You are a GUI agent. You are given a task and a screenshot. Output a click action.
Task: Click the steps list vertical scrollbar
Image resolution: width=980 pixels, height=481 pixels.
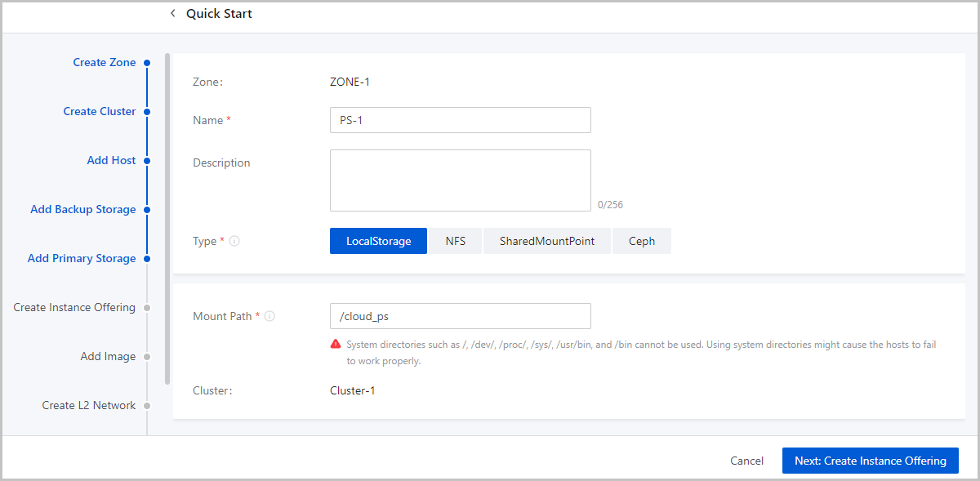pos(167,219)
